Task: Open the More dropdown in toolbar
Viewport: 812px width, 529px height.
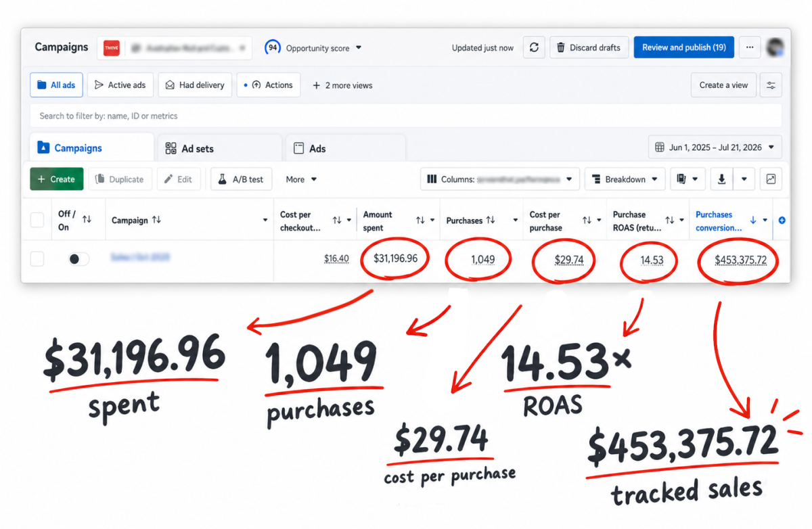Action: [x=301, y=179]
